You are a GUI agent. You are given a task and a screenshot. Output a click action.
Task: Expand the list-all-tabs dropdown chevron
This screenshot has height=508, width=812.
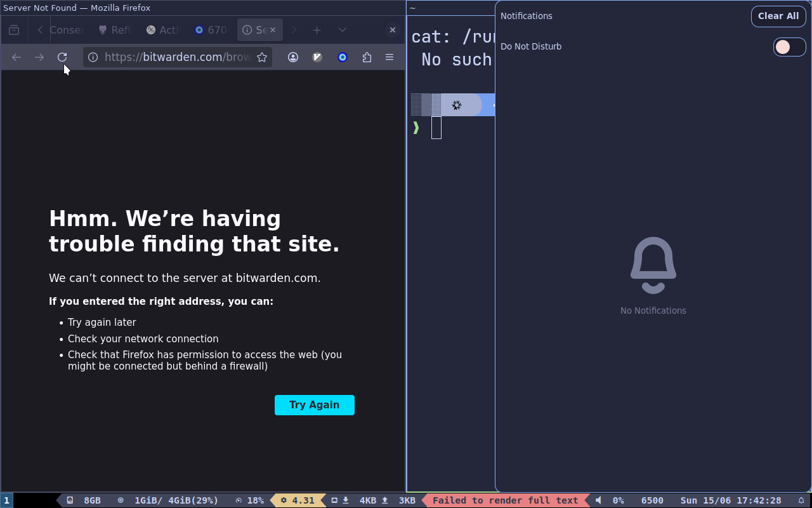pos(343,30)
